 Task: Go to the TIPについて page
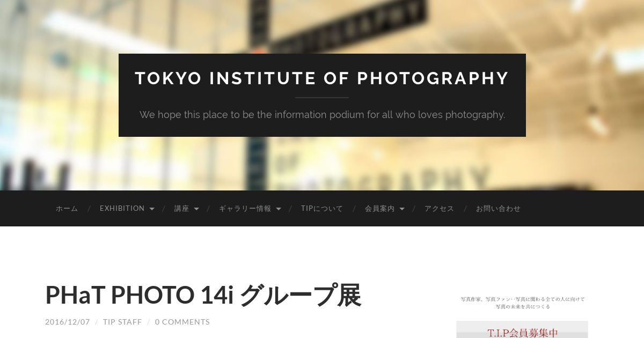[322, 209]
